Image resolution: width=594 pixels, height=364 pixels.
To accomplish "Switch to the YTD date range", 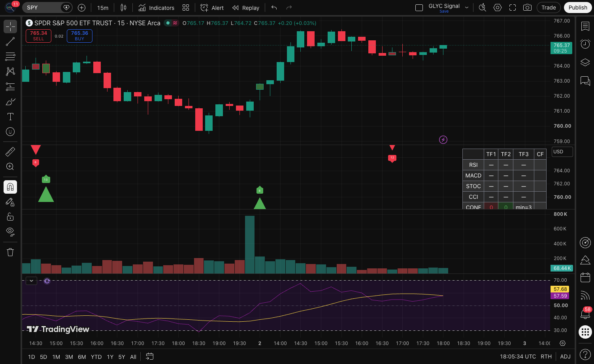I will tap(96, 357).
